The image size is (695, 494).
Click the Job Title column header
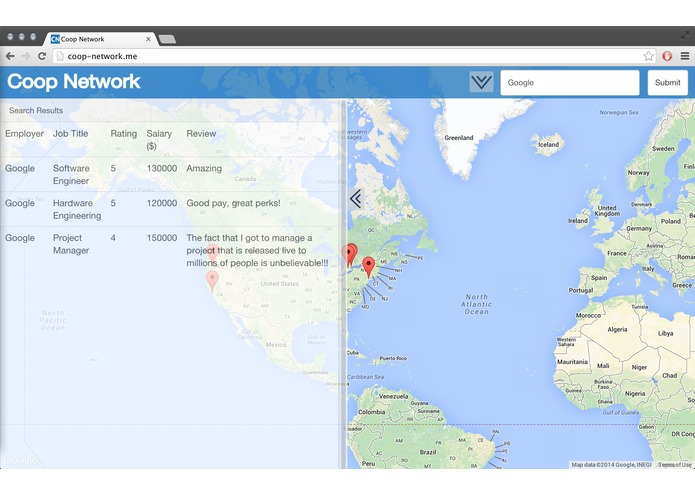coord(70,133)
